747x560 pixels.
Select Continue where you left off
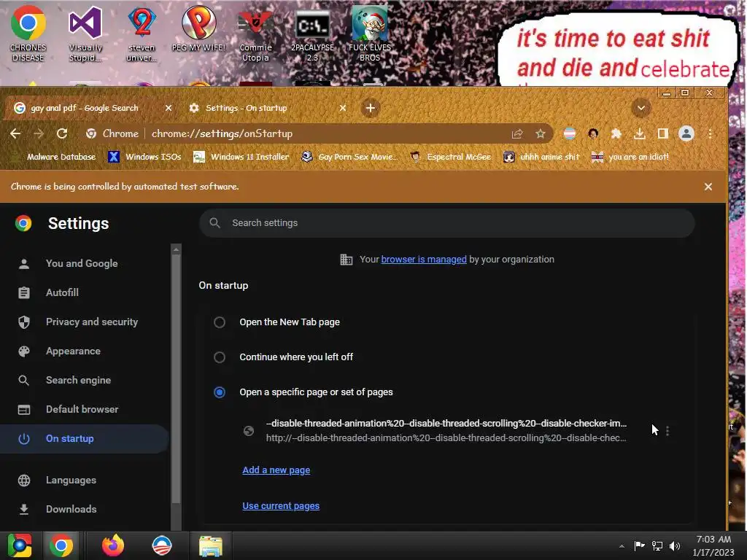point(219,357)
